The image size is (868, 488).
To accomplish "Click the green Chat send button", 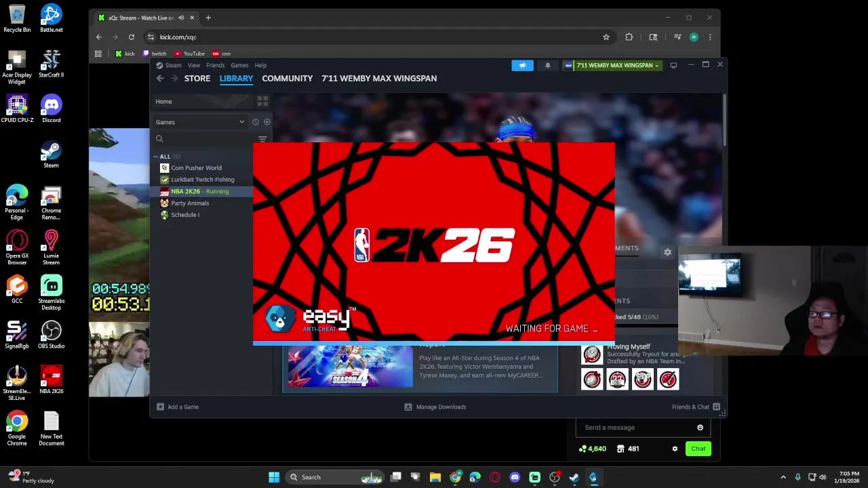I will [698, 449].
